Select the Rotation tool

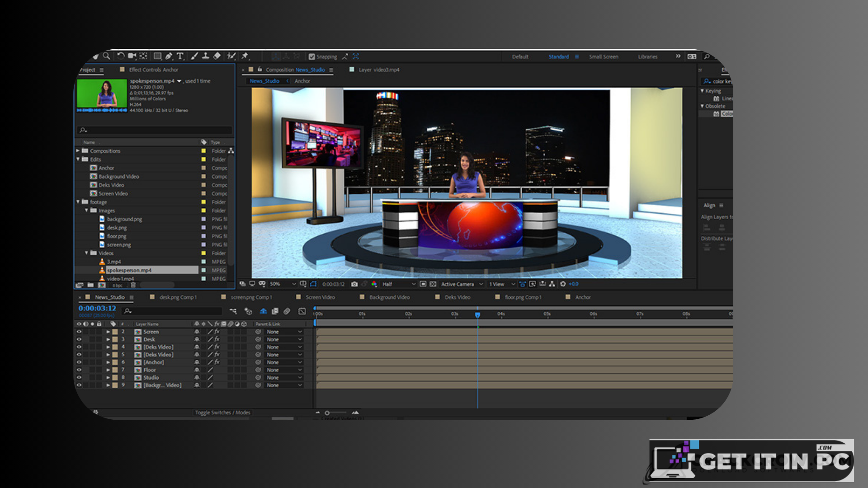pyautogui.click(x=121, y=56)
